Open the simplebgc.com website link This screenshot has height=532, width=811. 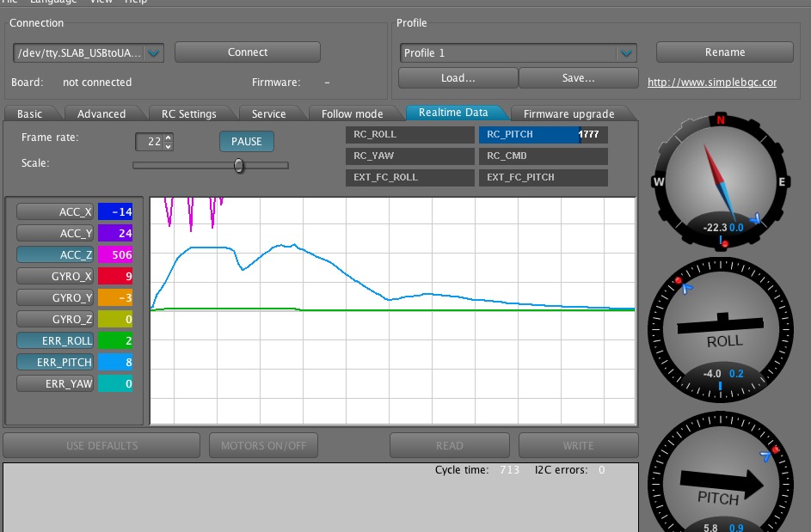tap(712, 83)
